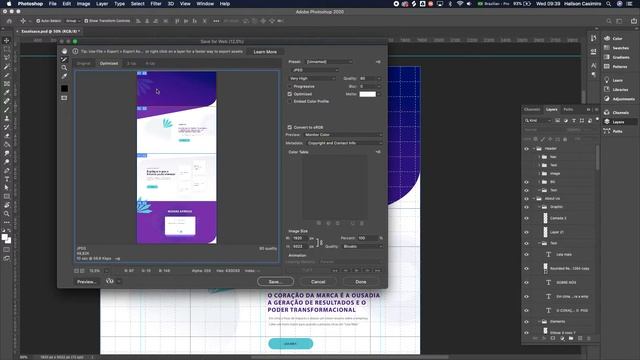Collapse the About Us layer group
The width and height of the screenshot is (640, 360).
(x=534, y=198)
